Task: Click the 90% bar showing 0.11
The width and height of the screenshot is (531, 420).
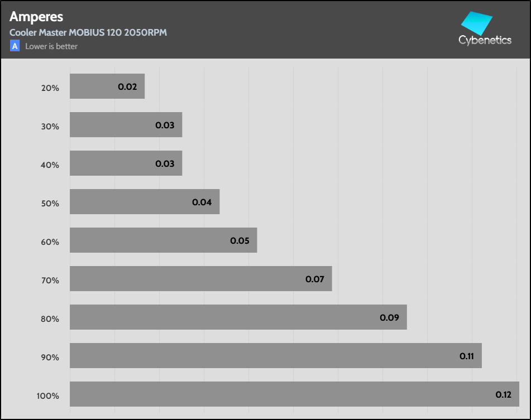Action: pos(275,356)
